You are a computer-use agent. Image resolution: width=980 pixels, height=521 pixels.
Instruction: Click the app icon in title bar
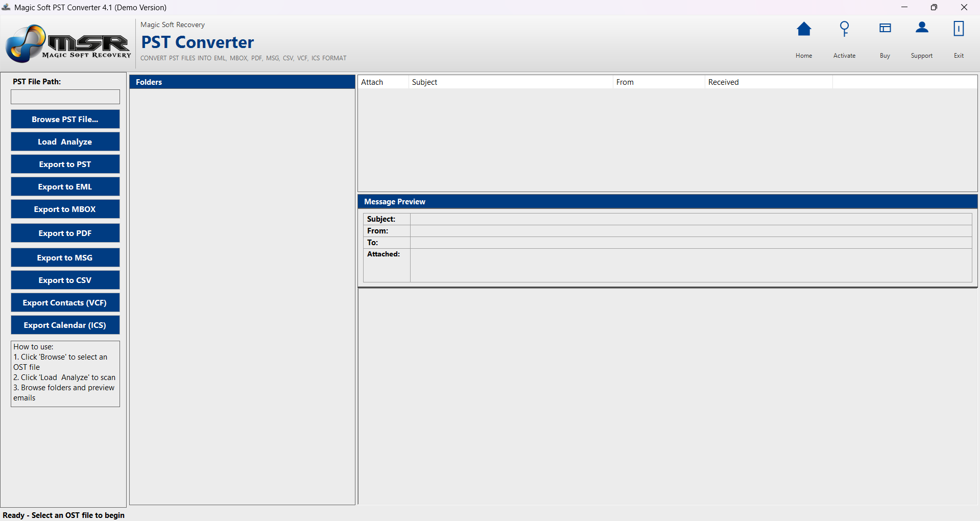pyautogui.click(x=6, y=7)
